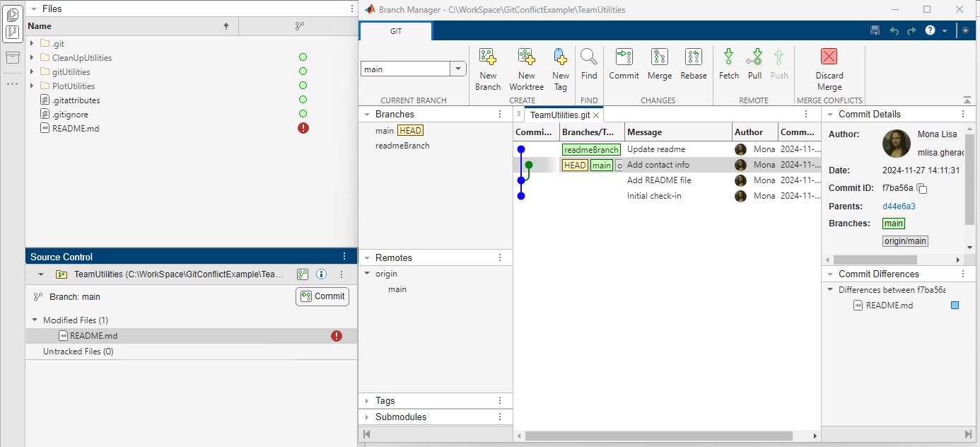Click the New Branch icon
Screen dimensions: 980x447
pyautogui.click(x=487, y=58)
